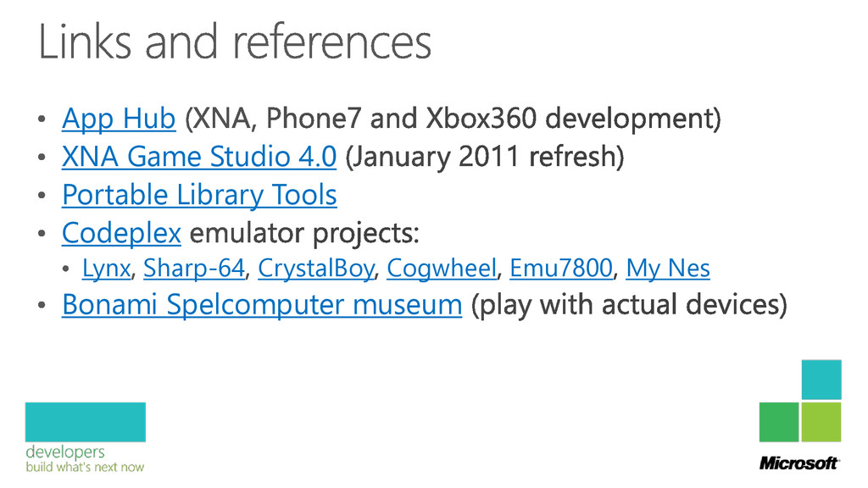This screenshot has width=868, height=488.
Task: Click the light green square tile
Action: pos(821,422)
